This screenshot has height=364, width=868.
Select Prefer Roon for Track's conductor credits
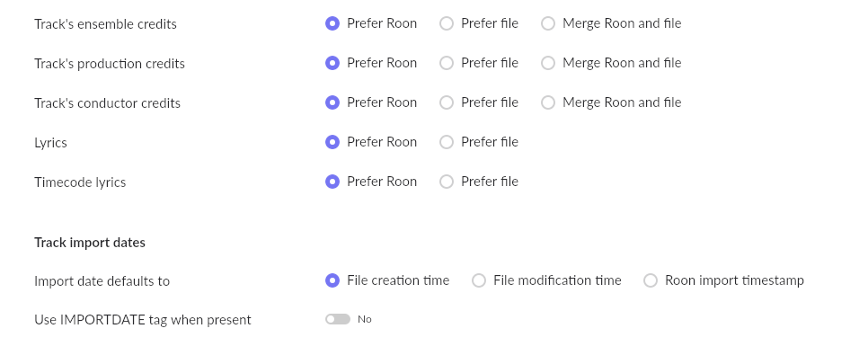point(332,102)
